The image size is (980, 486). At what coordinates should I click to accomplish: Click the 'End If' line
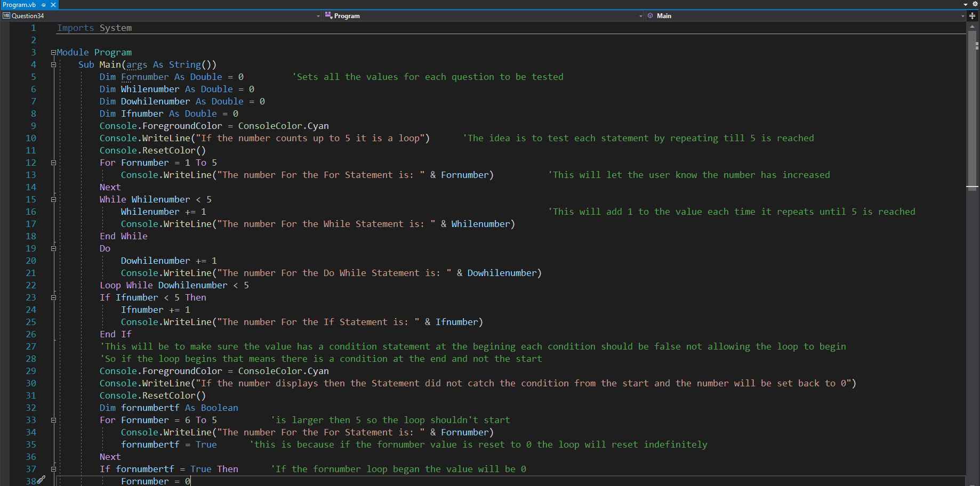coord(116,334)
